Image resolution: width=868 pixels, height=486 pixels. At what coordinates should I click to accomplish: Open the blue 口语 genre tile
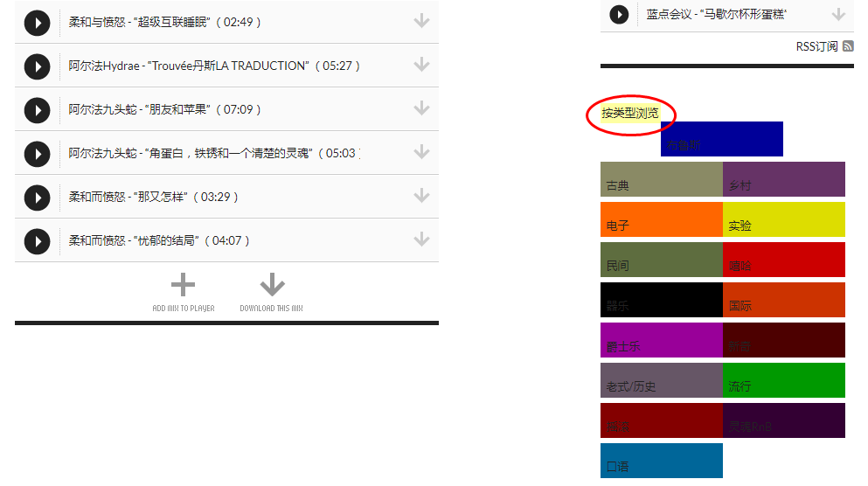pyautogui.click(x=662, y=461)
